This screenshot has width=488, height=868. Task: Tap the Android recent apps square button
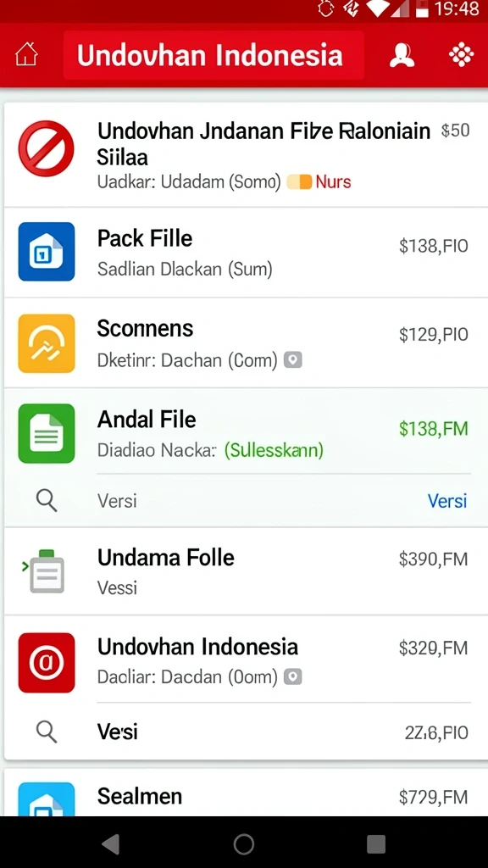pyautogui.click(x=376, y=844)
